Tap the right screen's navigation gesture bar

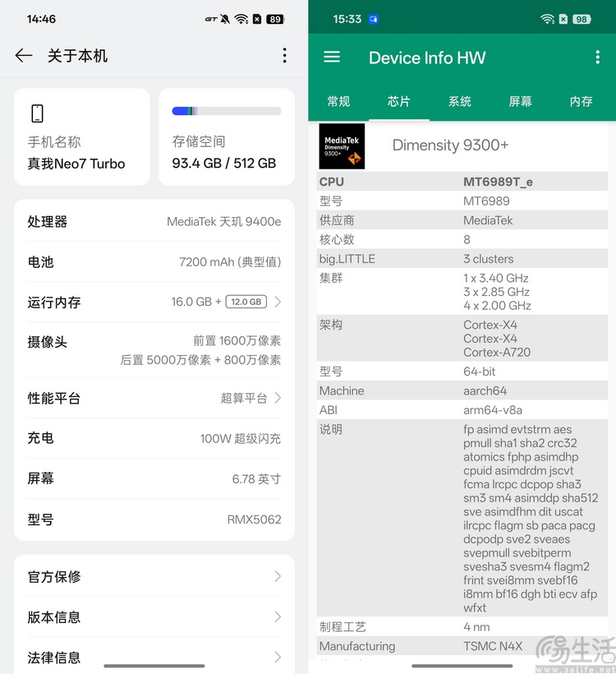click(x=462, y=666)
